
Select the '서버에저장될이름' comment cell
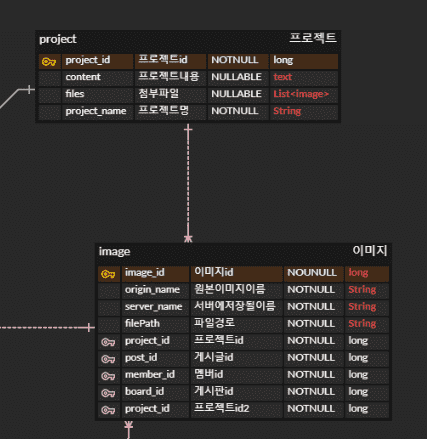click(x=237, y=308)
